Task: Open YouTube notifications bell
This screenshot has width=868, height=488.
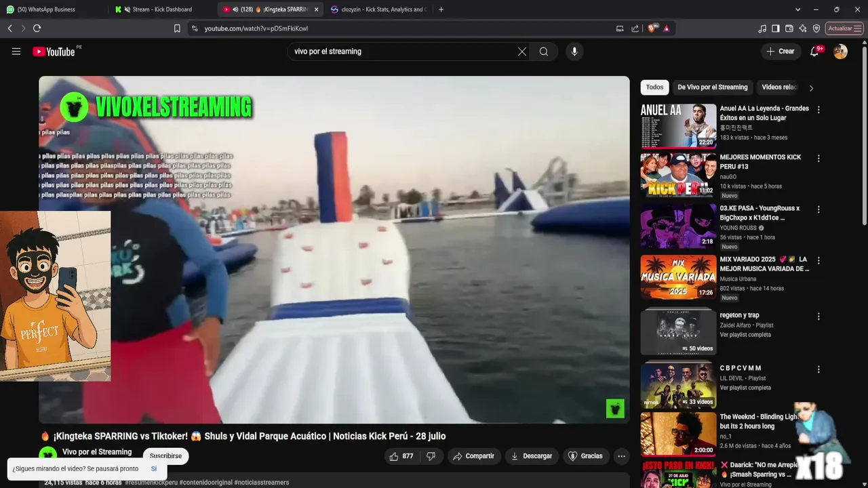Action: pos(814,52)
